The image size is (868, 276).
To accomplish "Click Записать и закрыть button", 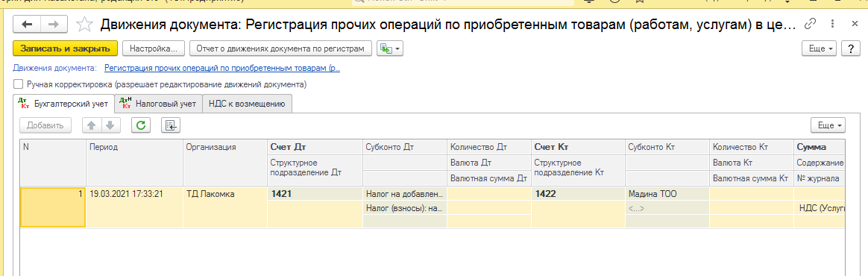I will 66,48.
